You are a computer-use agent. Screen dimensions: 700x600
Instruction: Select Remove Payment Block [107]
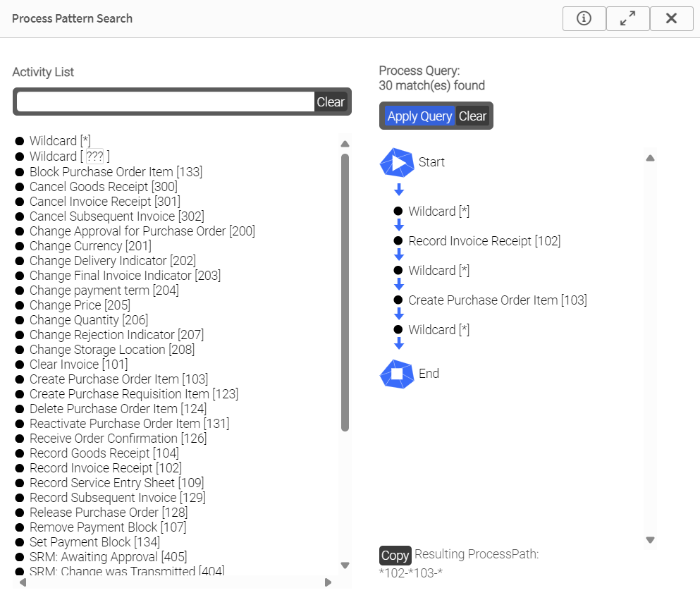click(x=108, y=527)
